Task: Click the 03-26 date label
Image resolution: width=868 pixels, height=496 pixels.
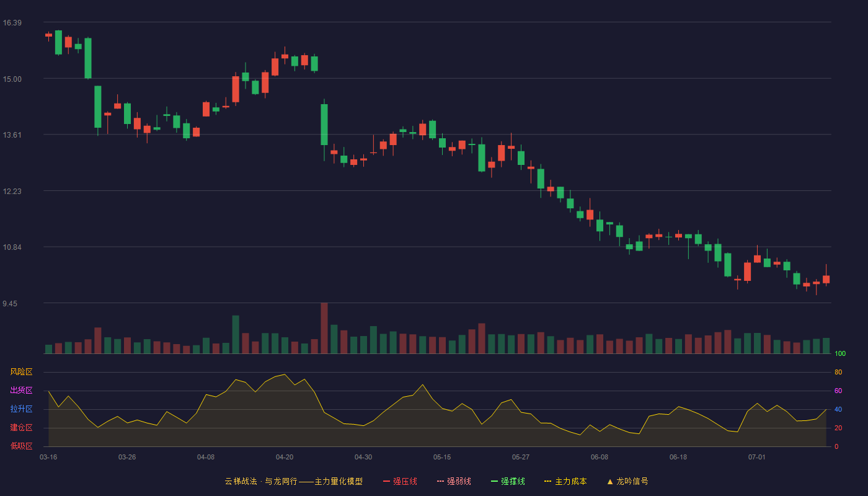Action: click(127, 457)
